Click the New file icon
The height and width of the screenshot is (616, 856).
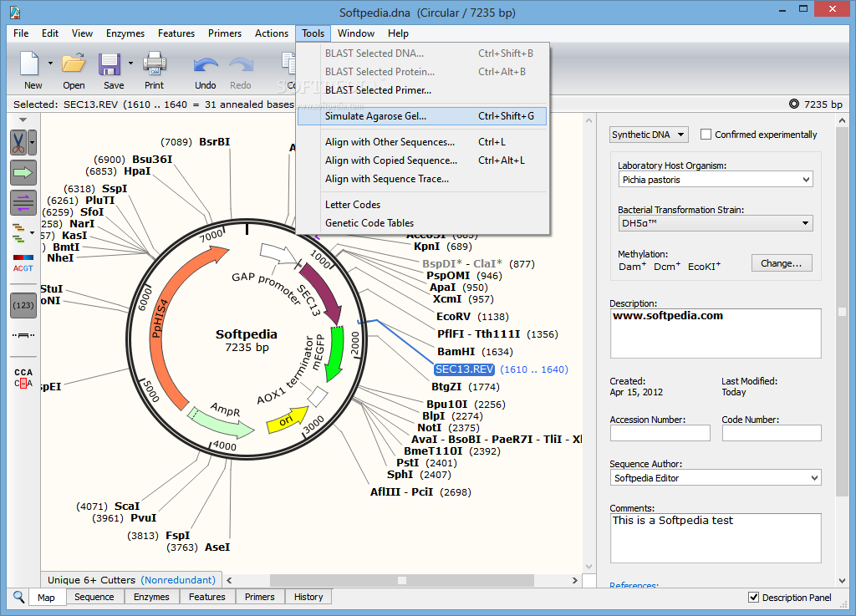point(29,64)
